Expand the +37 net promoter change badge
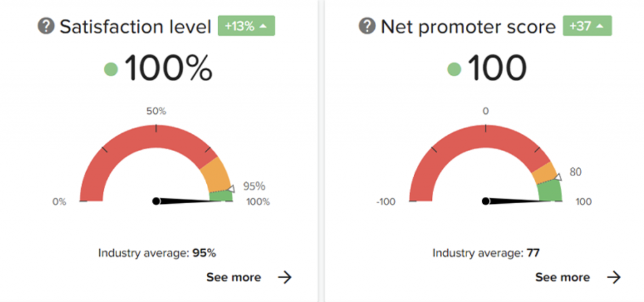644x302 pixels. point(587,26)
